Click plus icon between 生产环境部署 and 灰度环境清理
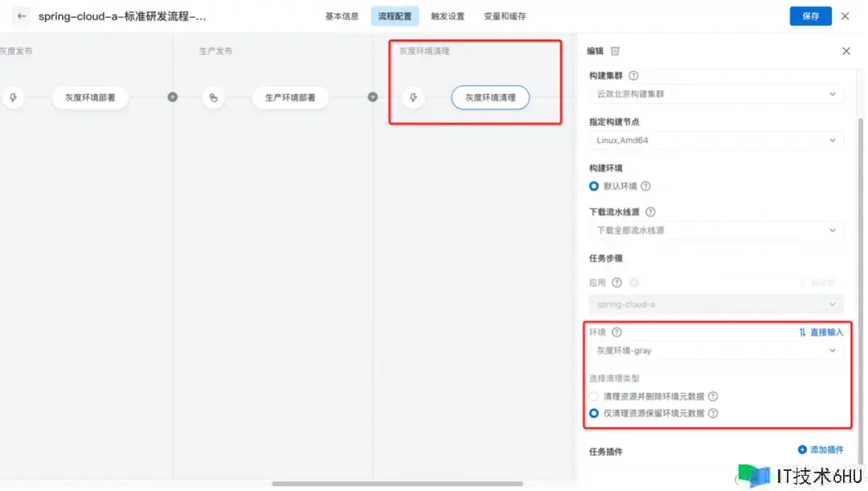Image resolution: width=868 pixels, height=491 pixels. click(x=372, y=97)
